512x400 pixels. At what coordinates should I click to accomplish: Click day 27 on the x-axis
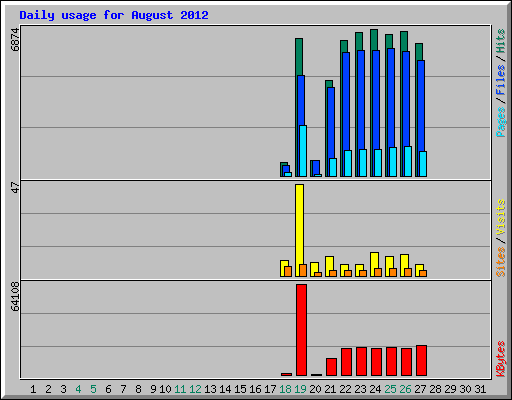(x=420, y=389)
